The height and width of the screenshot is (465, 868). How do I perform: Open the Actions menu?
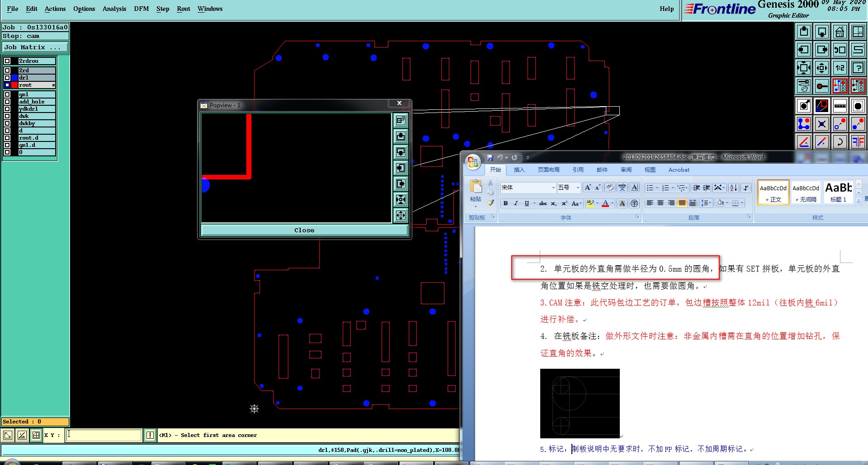[x=55, y=9]
